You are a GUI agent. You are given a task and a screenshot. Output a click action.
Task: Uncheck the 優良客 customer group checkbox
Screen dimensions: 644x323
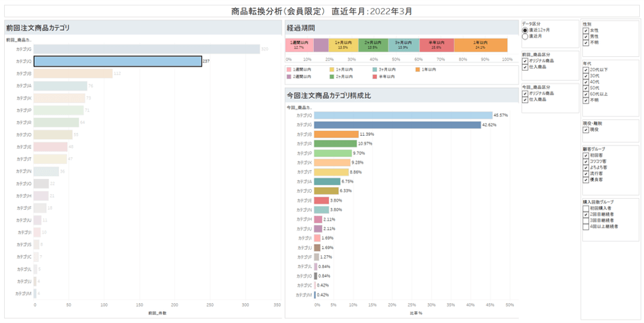tap(585, 179)
